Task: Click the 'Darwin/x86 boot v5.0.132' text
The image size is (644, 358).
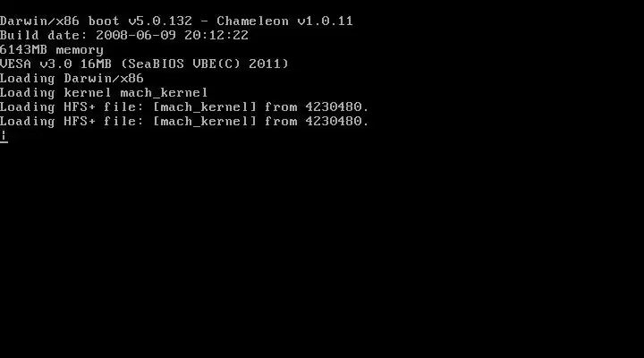Action: point(96,21)
